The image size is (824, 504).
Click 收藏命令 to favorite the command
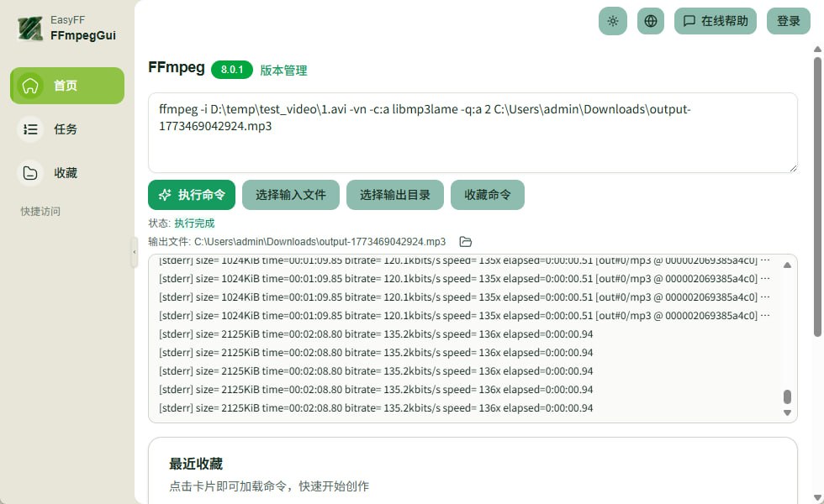point(488,194)
